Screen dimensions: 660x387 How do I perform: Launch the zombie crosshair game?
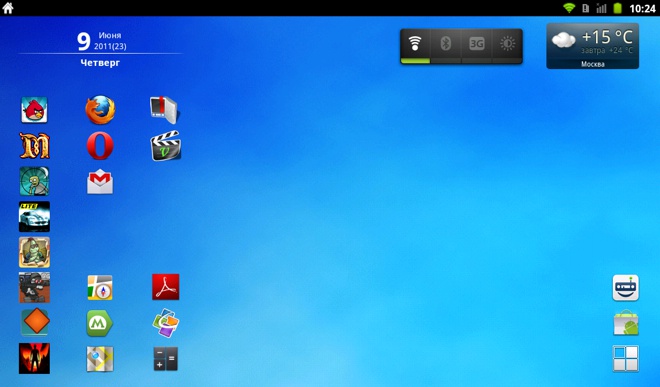tap(35, 181)
